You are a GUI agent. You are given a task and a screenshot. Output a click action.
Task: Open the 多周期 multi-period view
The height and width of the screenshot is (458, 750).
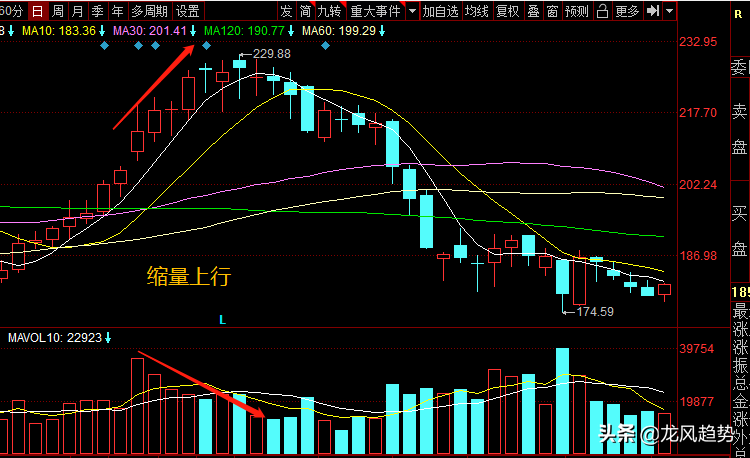(x=150, y=11)
